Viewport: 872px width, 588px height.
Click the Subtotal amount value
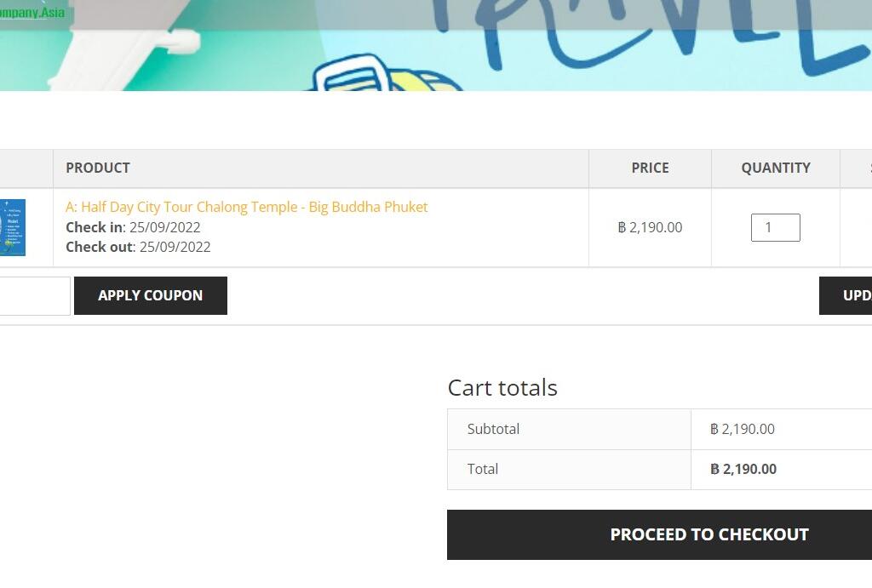[x=743, y=429]
